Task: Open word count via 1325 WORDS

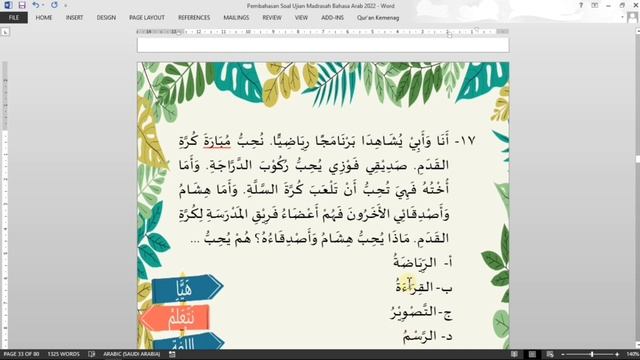Action: coord(63,354)
